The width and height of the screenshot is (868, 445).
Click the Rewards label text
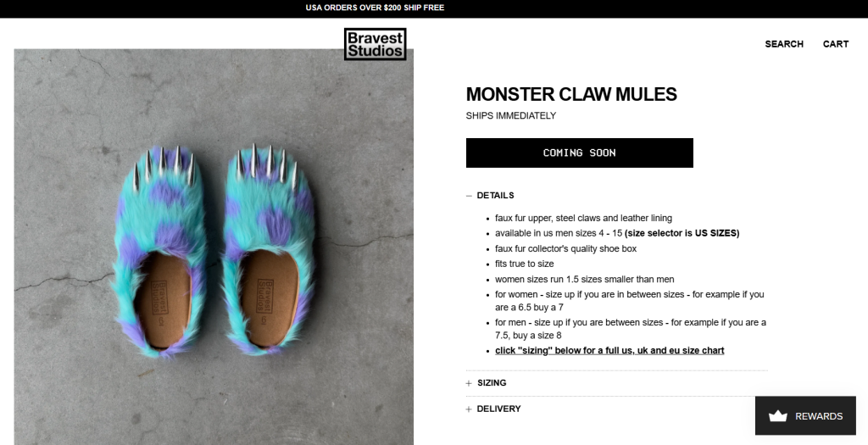[x=818, y=416]
